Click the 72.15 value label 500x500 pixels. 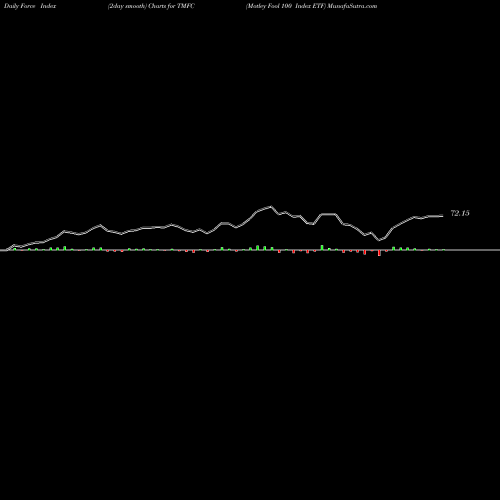pyautogui.click(x=460, y=213)
